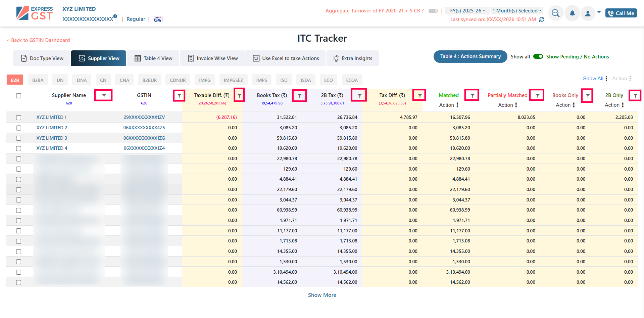Toggle Show Pending / No Actions switch
Viewport: 644px width, 318px height.
pos(538,56)
